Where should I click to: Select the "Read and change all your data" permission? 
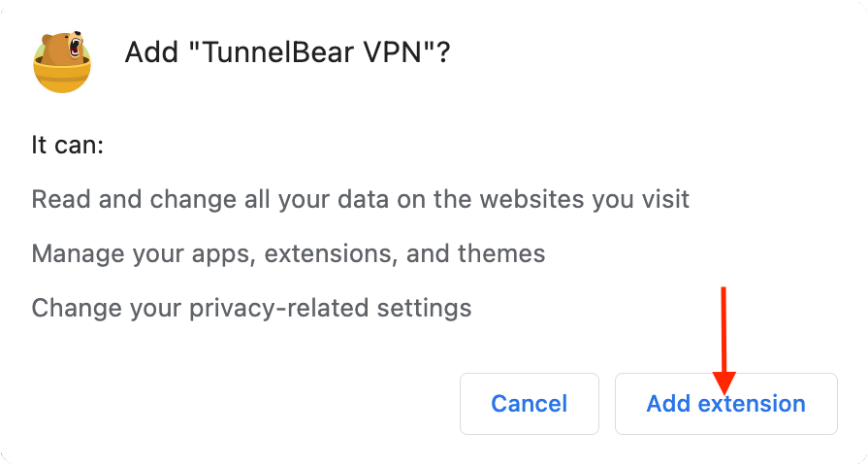click(x=361, y=199)
